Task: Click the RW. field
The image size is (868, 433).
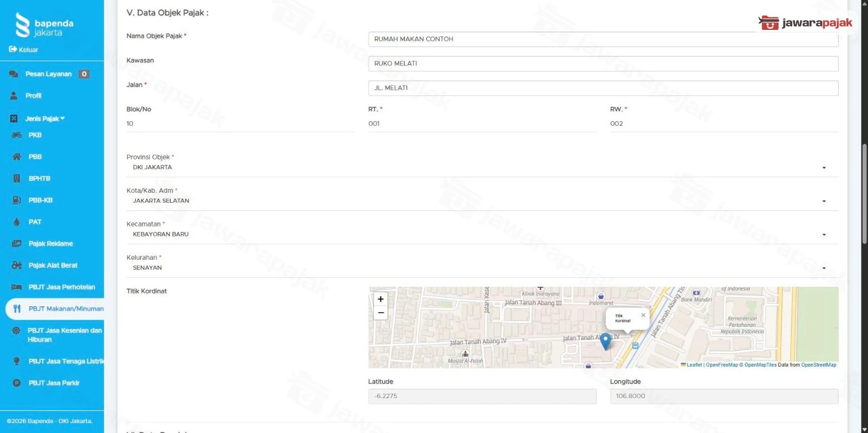Action: [724, 124]
